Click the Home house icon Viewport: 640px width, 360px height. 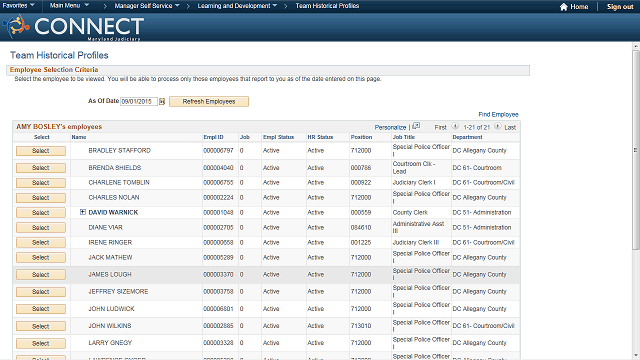pos(564,7)
